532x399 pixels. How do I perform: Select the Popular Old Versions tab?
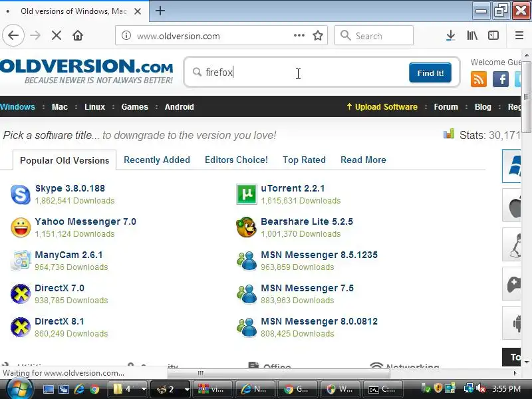(65, 160)
